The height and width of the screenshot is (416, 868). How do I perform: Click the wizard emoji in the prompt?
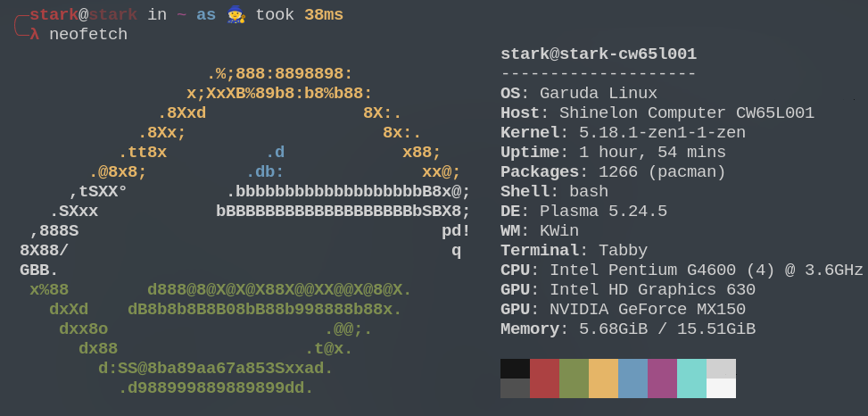click(236, 14)
